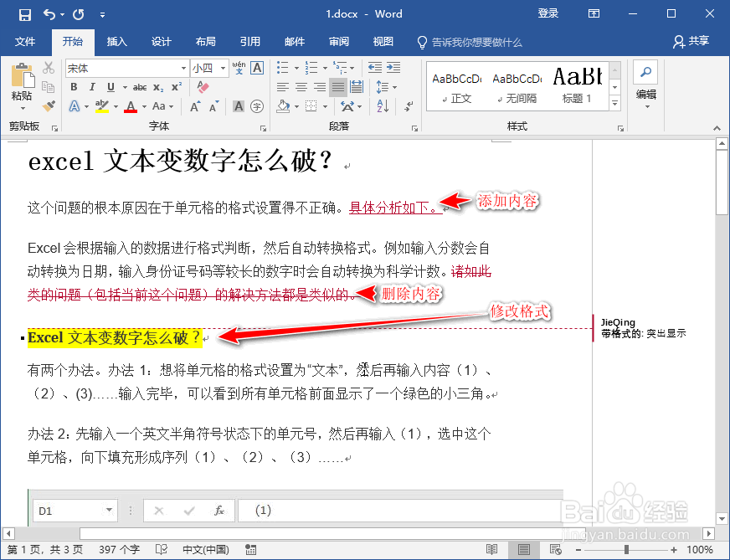Click the 登录 sign-in link
The height and width of the screenshot is (560, 730).
click(x=548, y=13)
